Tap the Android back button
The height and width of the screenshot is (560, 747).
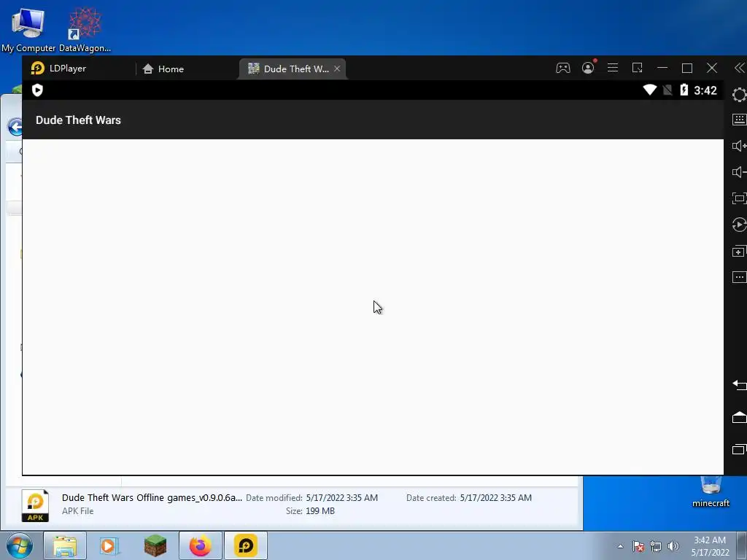[740, 384]
